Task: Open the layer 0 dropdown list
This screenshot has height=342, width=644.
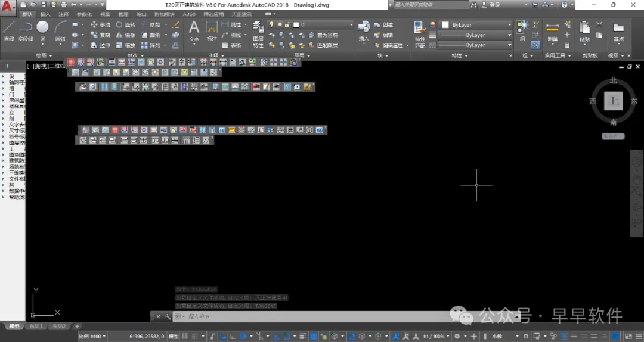Action: (x=323, y=24)
